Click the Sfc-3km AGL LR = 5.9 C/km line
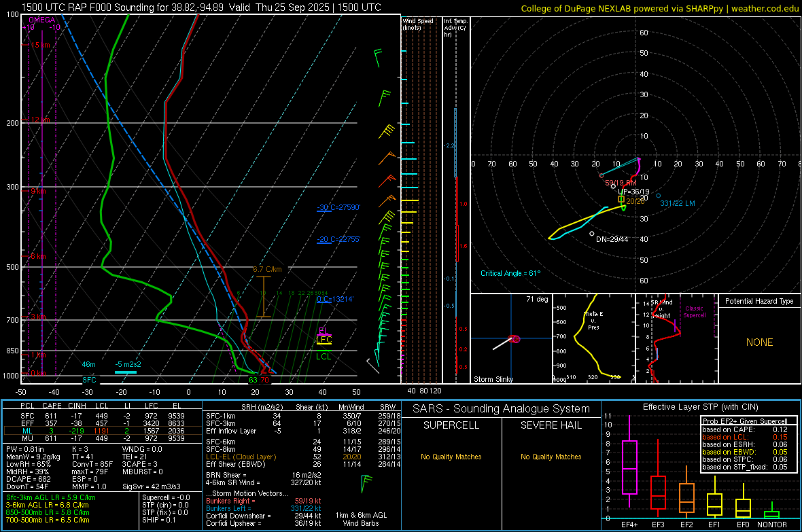This screenshot has height=532, width=802. coord(51,497)
